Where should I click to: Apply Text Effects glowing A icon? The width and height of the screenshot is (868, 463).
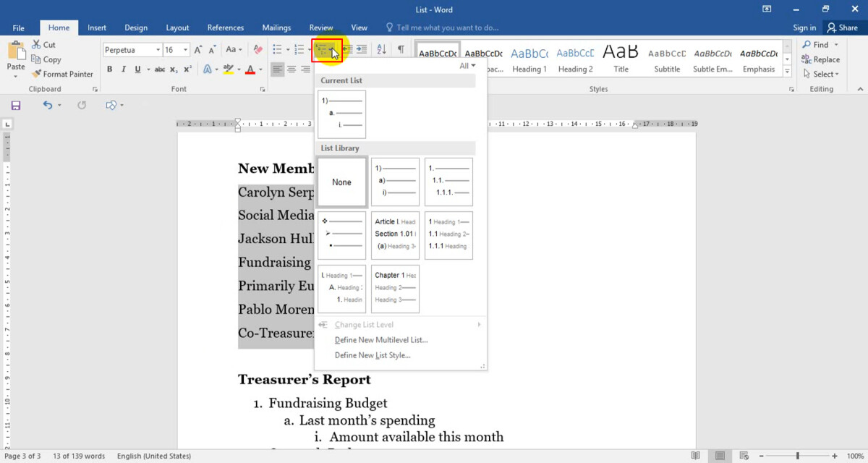[x=207, y=69]
